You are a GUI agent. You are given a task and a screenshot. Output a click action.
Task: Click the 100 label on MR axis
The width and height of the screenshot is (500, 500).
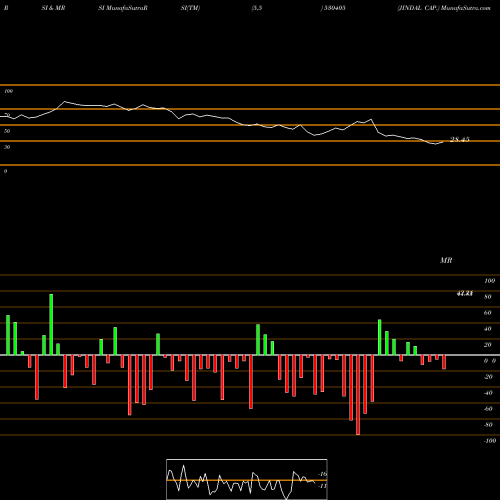coord(489,281)
